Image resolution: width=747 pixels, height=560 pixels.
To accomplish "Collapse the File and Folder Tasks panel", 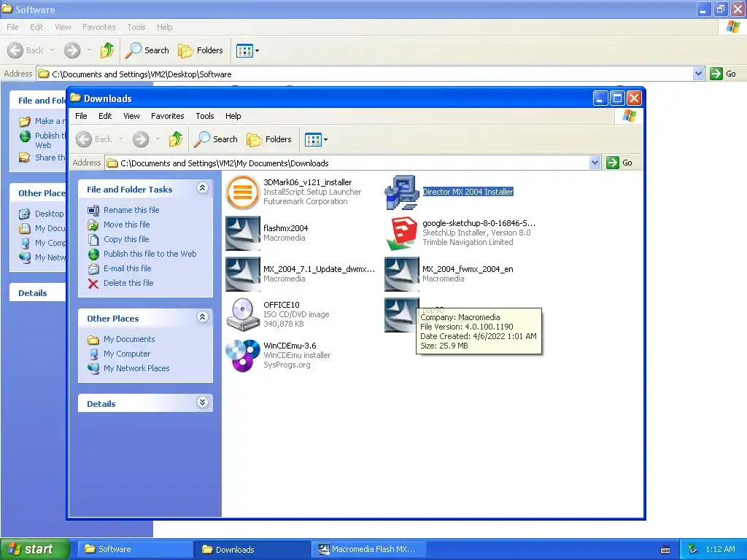I will point(202,188).
